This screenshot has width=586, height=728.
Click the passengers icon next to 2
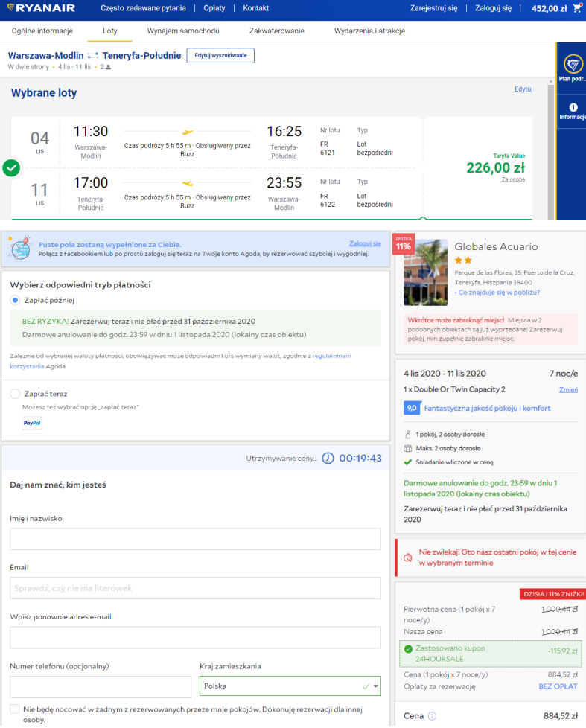click(108, 67)
